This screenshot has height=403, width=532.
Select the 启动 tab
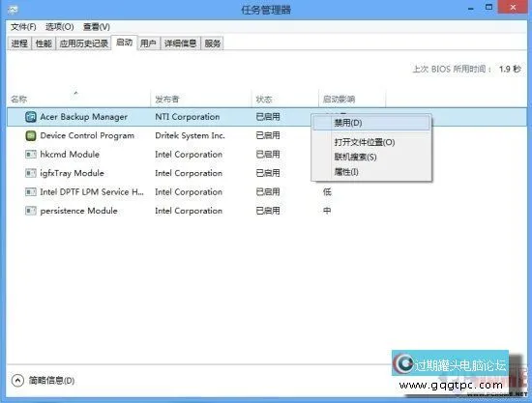click(x=124, y=43)
